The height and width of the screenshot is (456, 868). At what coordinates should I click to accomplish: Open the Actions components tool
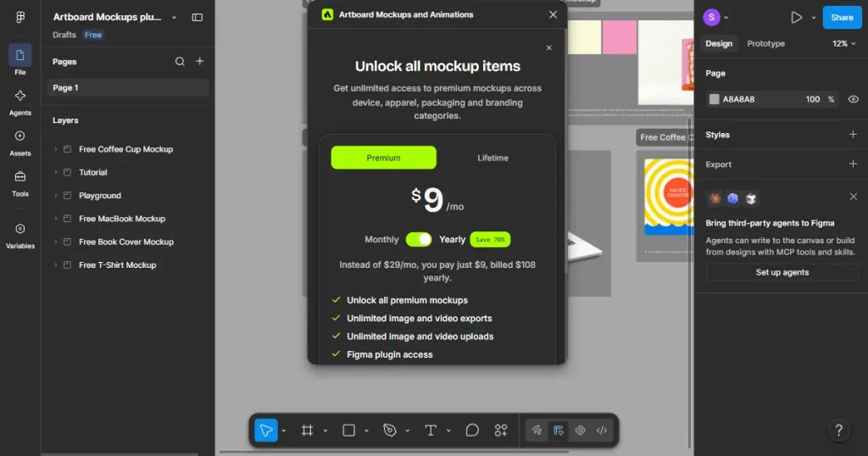(501, 430)
